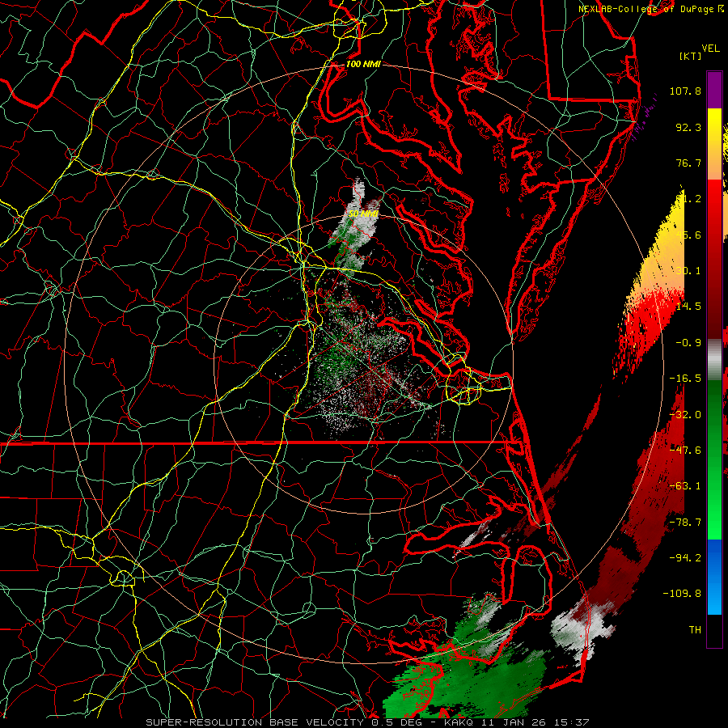Click the "-78.7" scale value
The height and width of the screenshot is (728, 728).
[685, 522]
